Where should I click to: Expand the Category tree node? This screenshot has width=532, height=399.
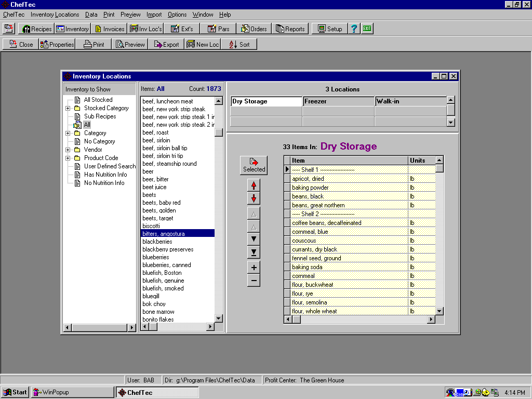click(68, 132)
